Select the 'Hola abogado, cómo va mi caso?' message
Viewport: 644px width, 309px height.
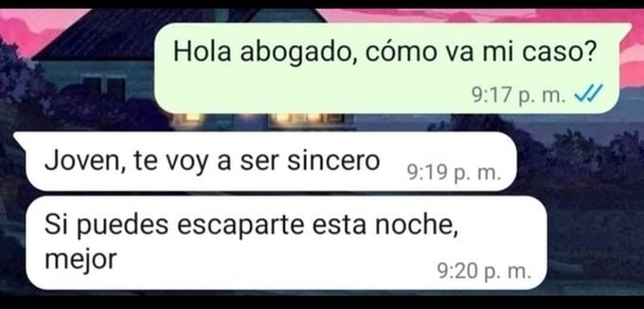[x=387, y=68]
